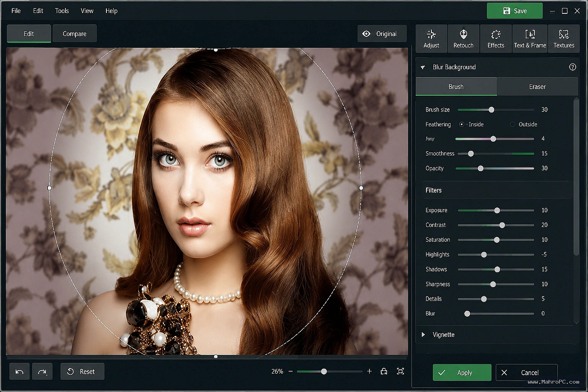Viewport: 588px width, 392px height.
Task: Open the Edit menu
Action: pos(38,11)
